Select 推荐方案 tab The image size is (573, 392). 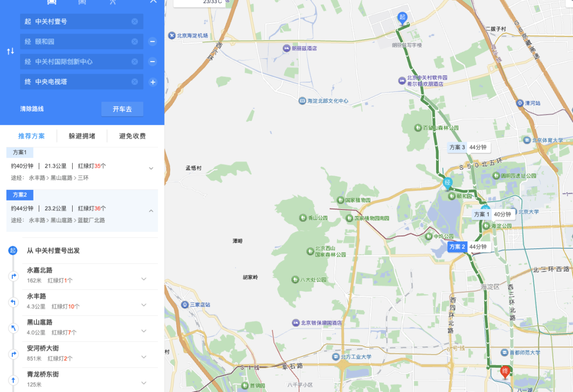(x=31, y=136)
